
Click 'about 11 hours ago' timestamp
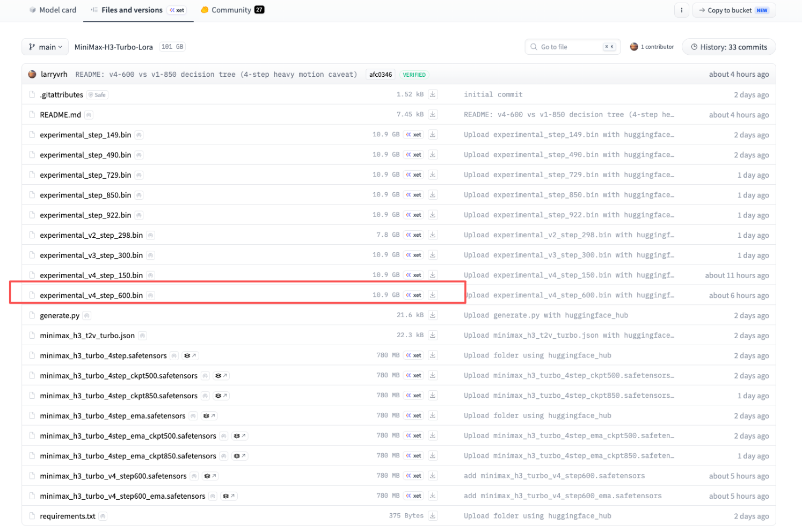point(737,275)
